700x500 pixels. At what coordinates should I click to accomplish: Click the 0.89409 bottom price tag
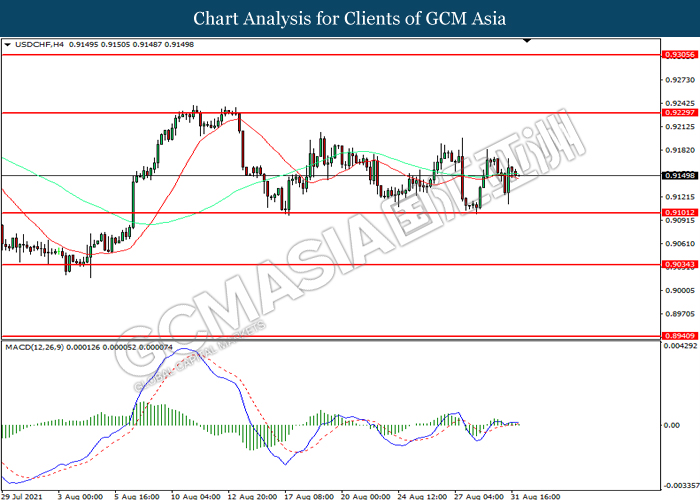(676, 337)
